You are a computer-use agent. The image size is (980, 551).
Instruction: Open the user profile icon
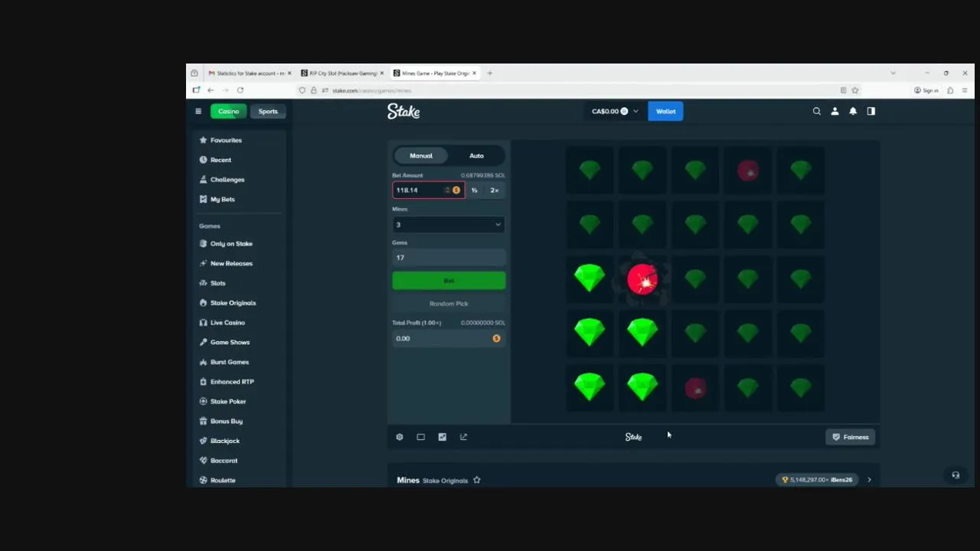click(x=835, y=111)
